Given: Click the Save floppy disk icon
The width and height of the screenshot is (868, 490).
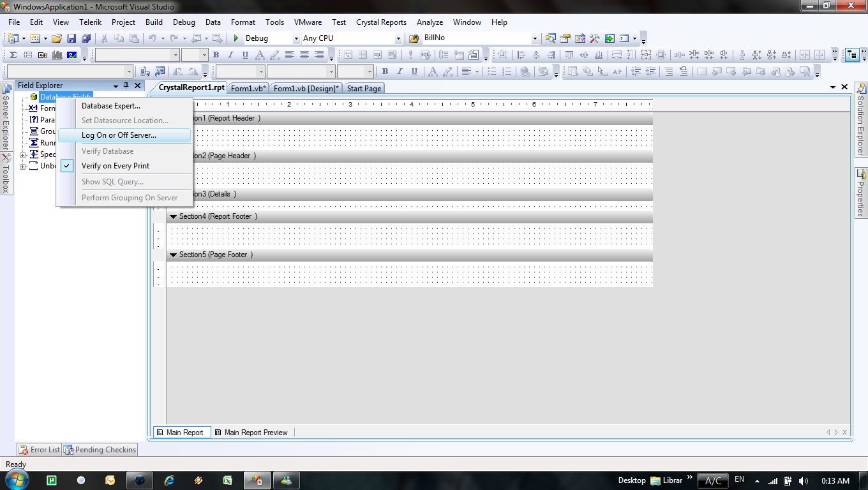Looking at the screenshot, I should click(71, 38).
